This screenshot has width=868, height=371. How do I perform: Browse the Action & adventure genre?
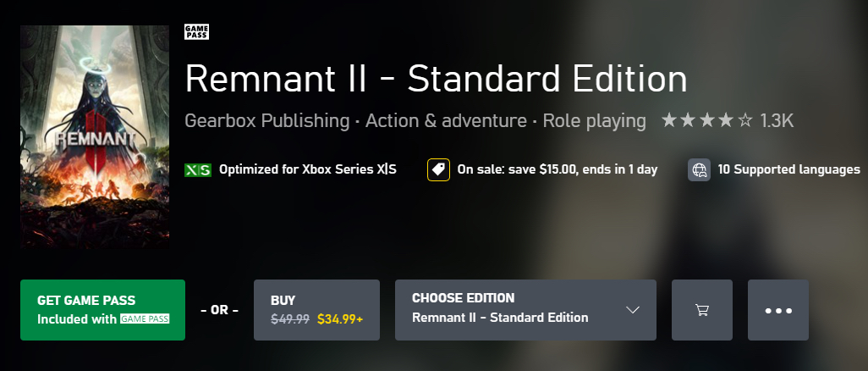pos(445,121)
